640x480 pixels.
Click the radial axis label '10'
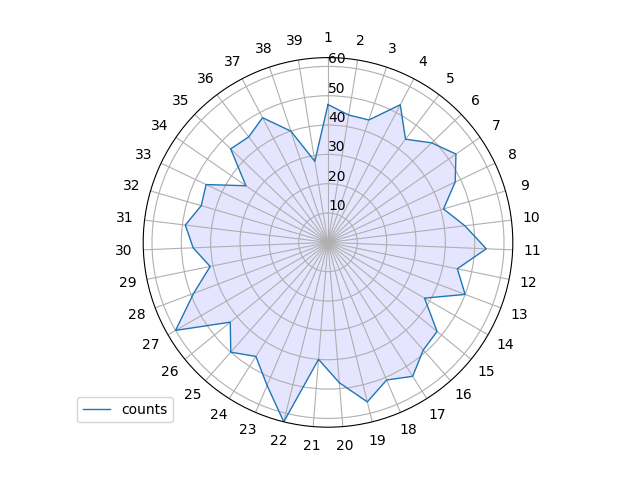coord(337,205)
